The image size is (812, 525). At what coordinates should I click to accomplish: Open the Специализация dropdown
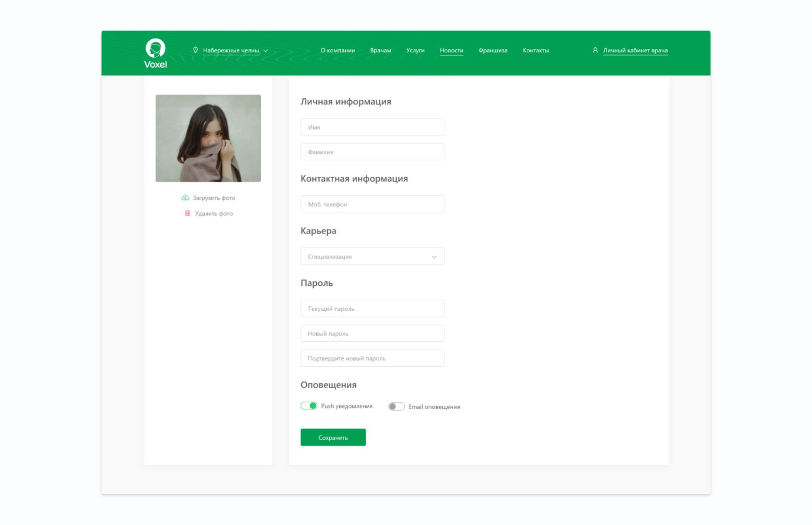tap(372, 256)
